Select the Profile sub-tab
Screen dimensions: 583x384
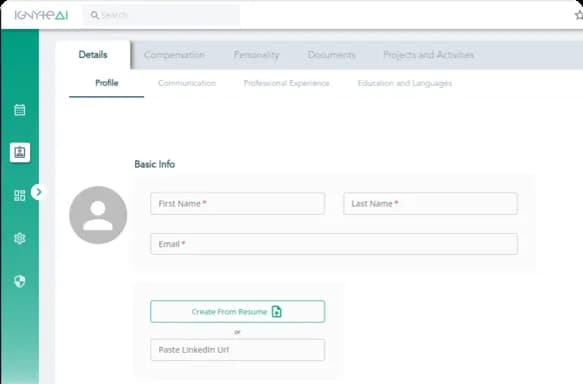coord(107,83)
